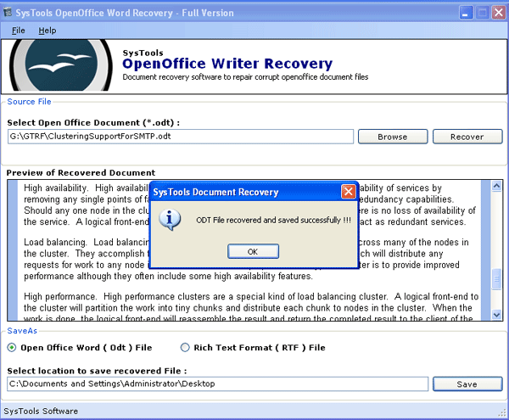The width and height of the screenshot is (509, 420).
Task: Click the OpenOffice seagull logo
Action: (x=61, y=65)
